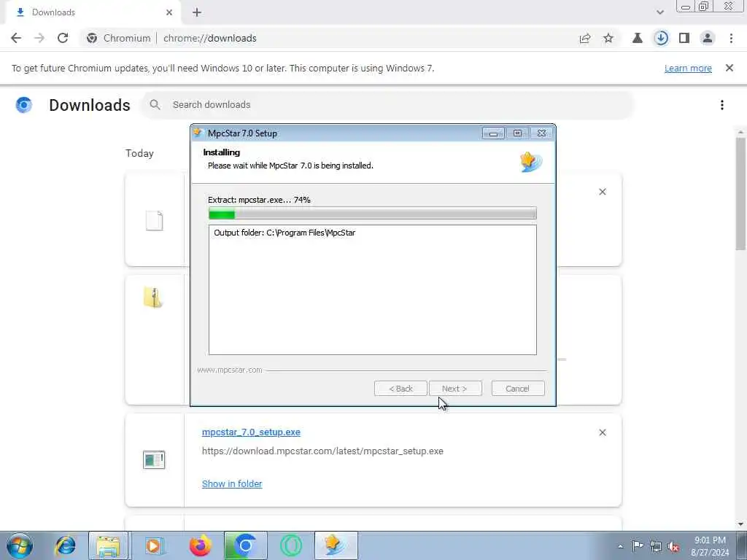Toggle the side panel icon
747x560 pixels.
(x=684, y=38)
